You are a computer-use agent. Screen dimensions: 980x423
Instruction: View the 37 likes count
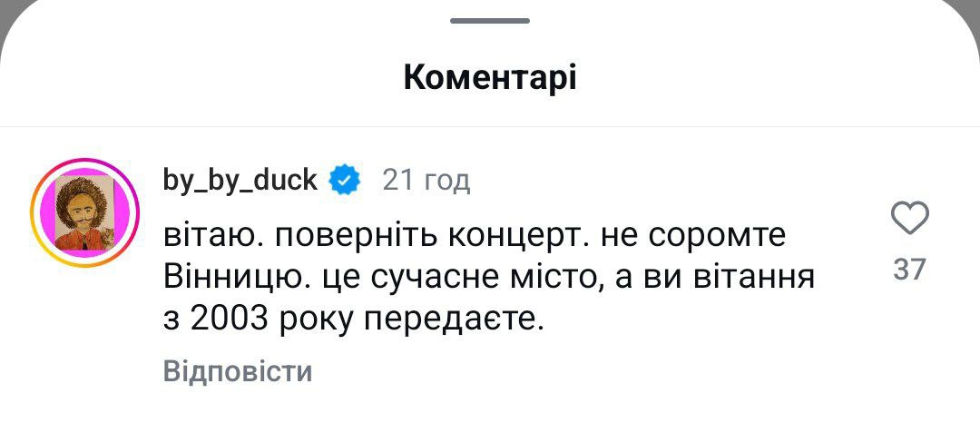909,269
